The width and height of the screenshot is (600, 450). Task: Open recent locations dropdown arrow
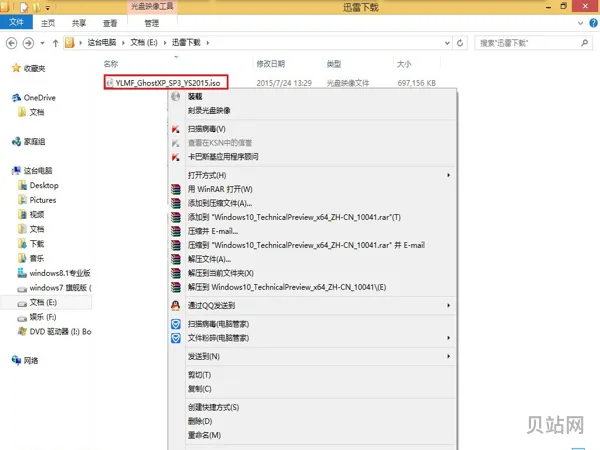click(x=42, y=43)
